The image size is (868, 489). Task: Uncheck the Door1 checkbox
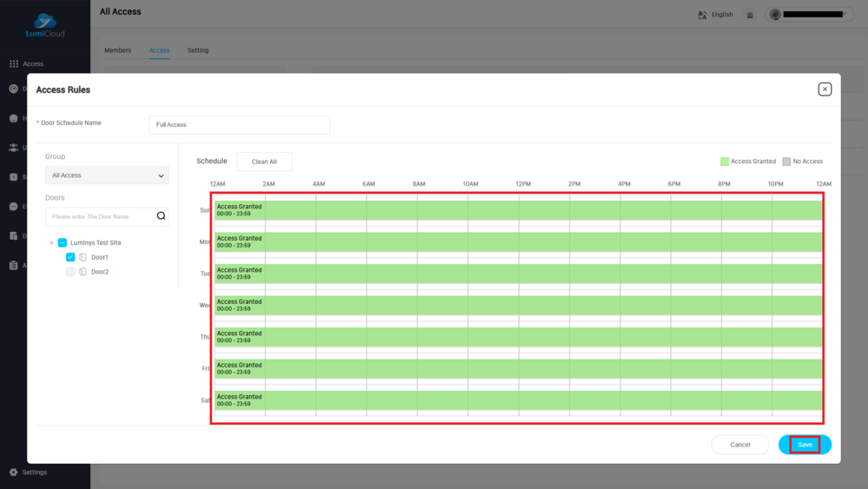[x=70, y=257]
